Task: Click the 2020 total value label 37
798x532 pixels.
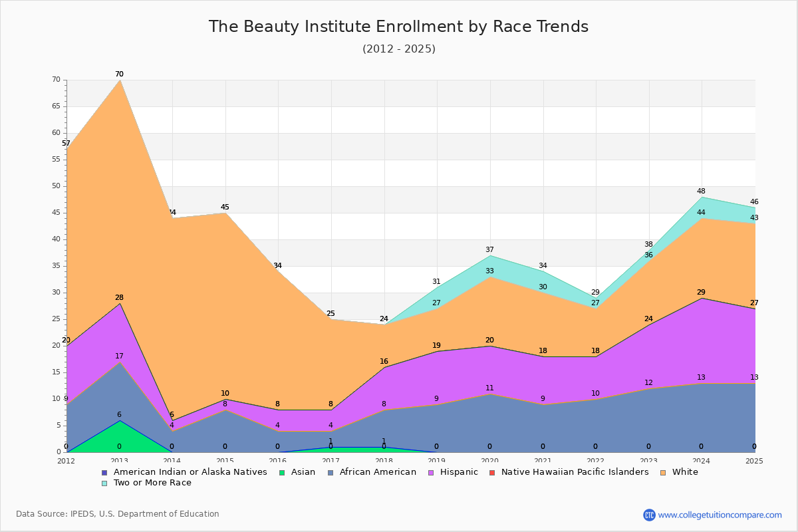Action: coord(489,250)
